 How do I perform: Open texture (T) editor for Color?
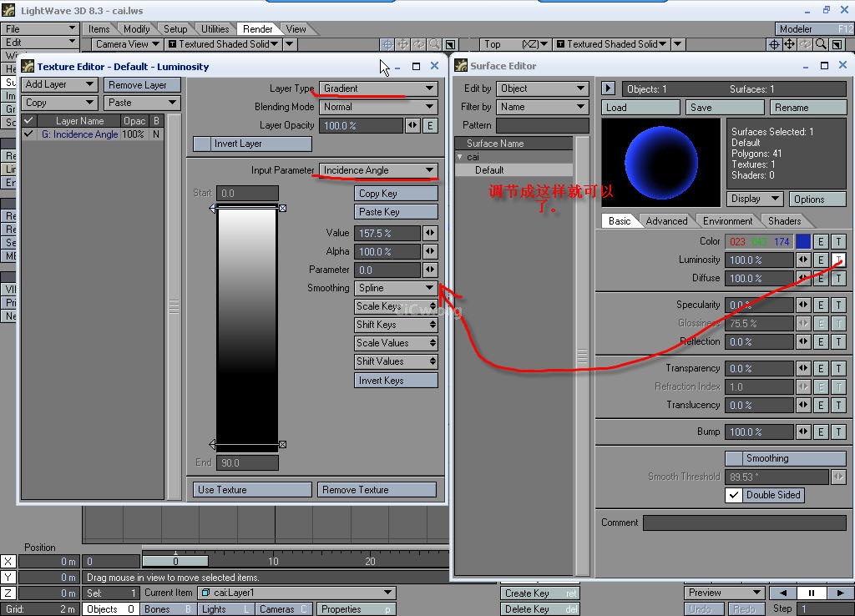pos(838,241)
